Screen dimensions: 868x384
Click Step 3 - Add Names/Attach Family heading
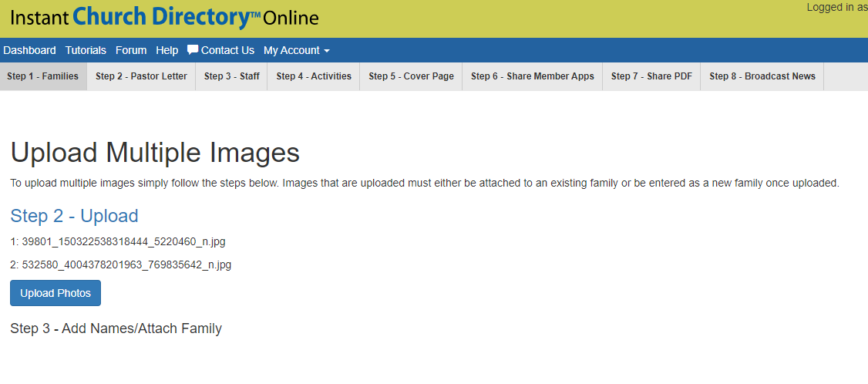[x=116, y=328]
